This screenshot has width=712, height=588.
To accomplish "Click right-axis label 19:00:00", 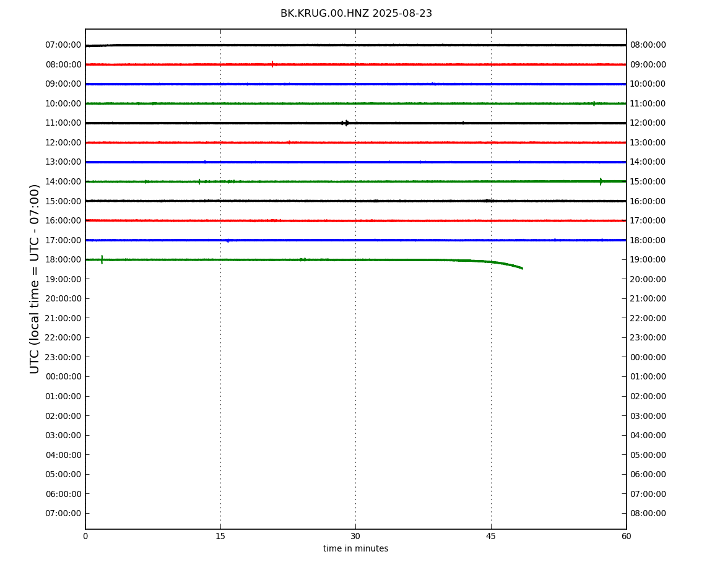I will coord(648,260).
